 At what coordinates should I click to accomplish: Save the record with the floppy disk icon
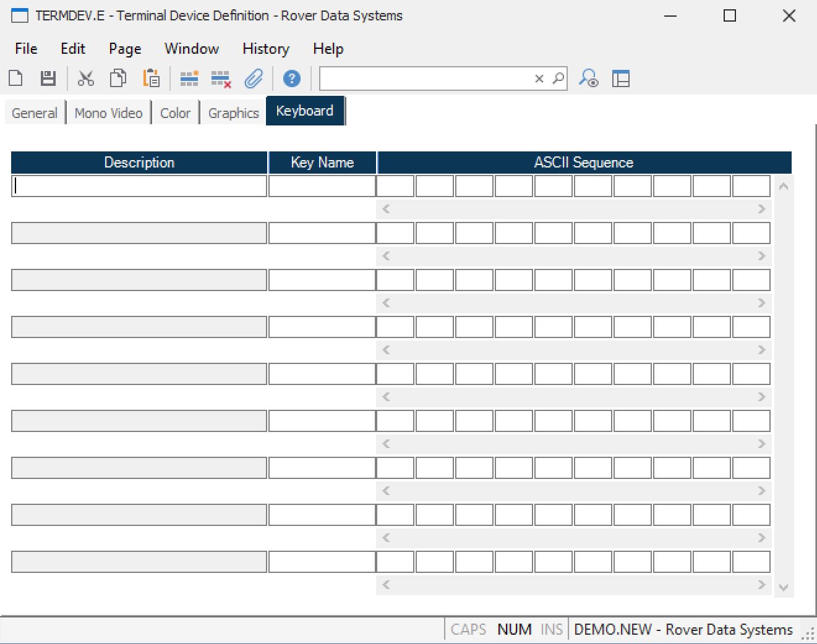pos(48,78)
